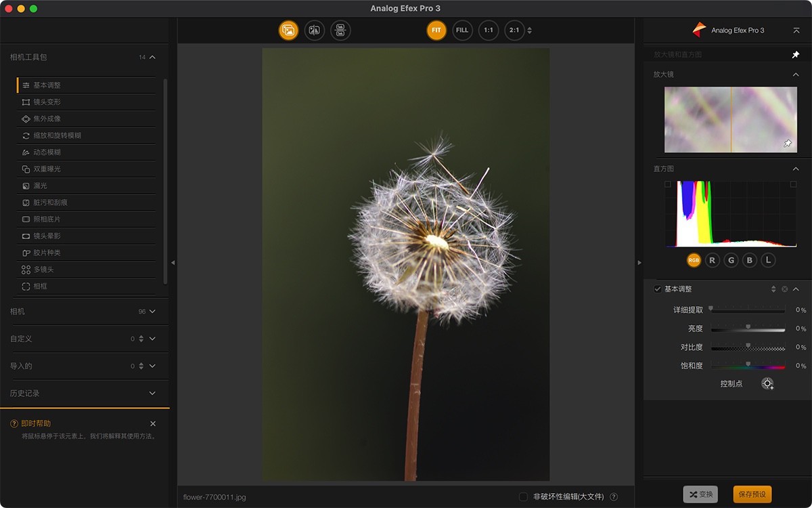Remove the 基本调整 filter with its X icon
Viewport: 812px width, 508px height.
point(785,289)
